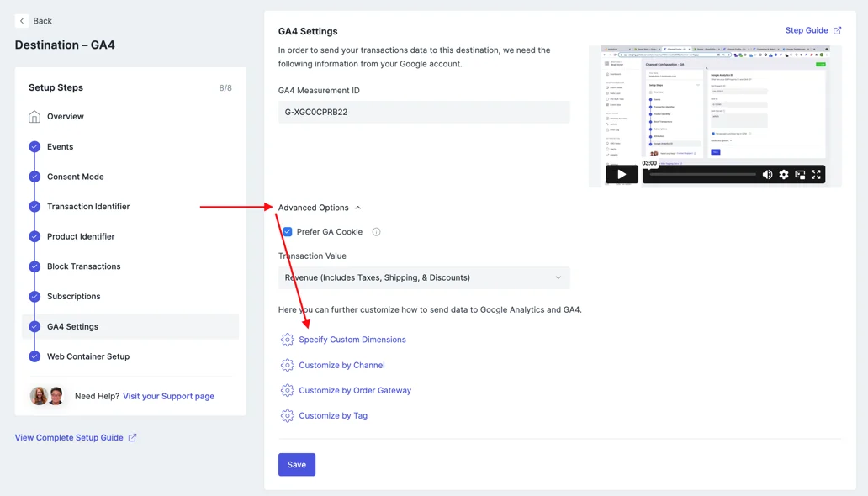This screenshot has width=868, height=496.
Task: Click the Transaction Identifier checkmark icon
Action: pos(34,207)
